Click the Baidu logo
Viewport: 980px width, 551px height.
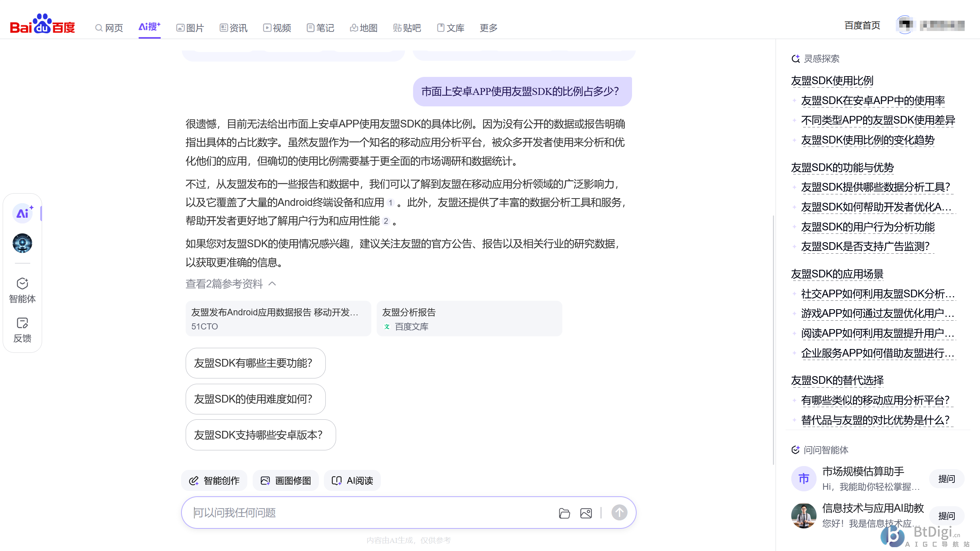pos(42,24)
